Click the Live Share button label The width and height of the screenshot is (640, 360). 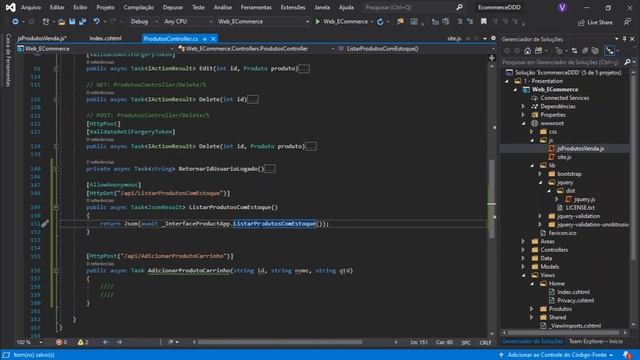[x=600, y=22]
